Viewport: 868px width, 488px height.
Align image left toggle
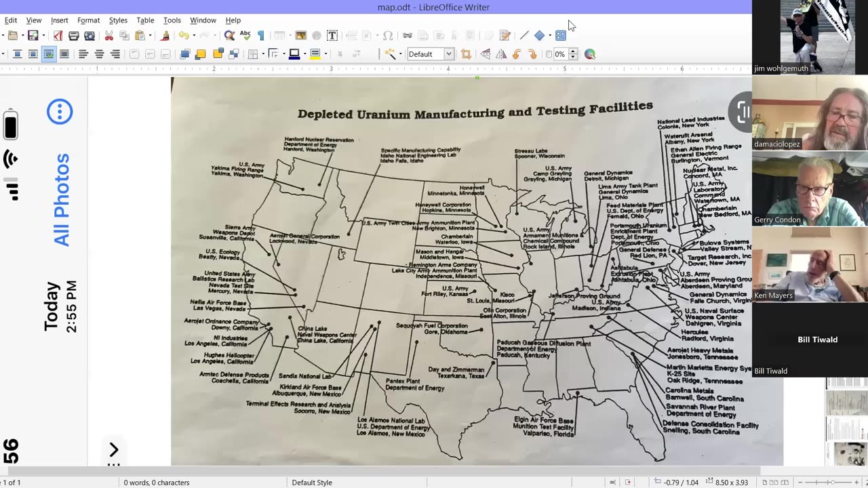83,54
